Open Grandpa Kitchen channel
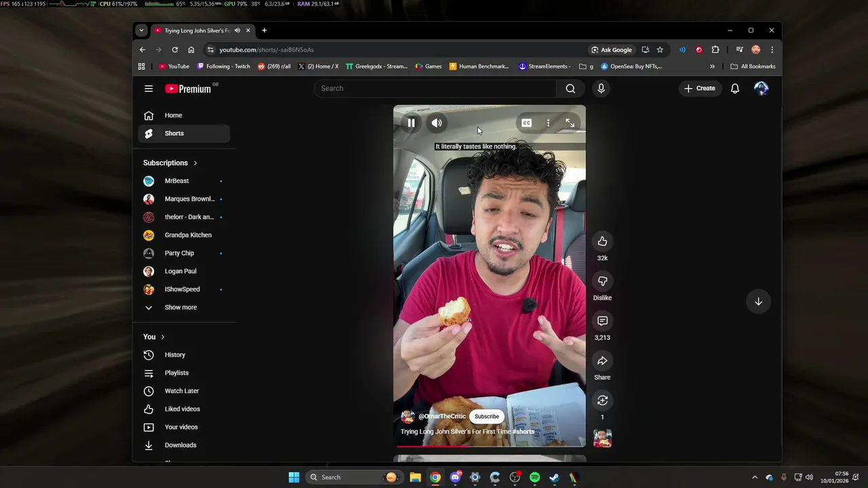The width and height of the screenshot is (868, 488). 184,235
